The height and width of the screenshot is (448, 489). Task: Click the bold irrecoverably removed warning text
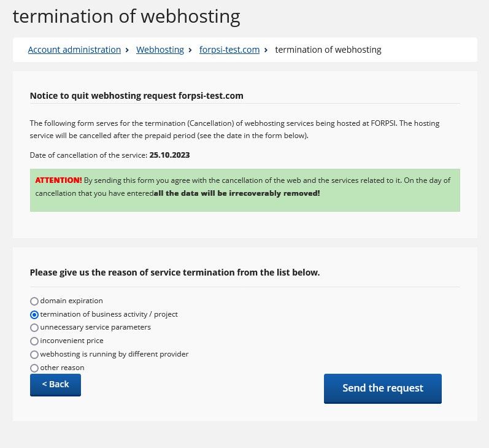[237, 193]
